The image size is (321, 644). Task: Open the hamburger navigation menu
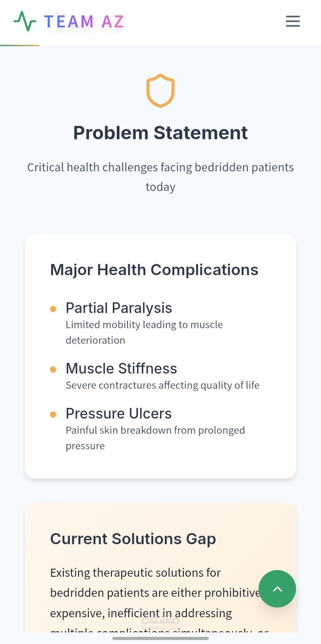(x=292, y=21)
